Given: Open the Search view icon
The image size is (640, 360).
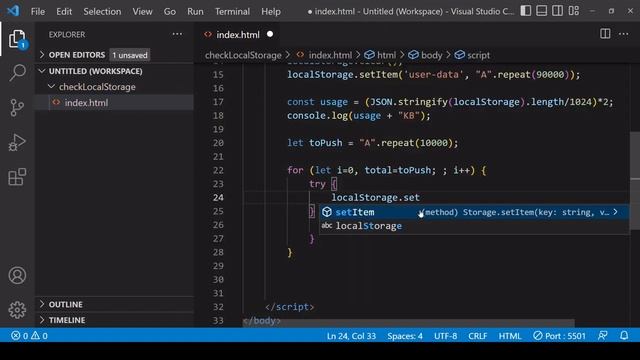Looking at the screenshot, I should 17,73.
